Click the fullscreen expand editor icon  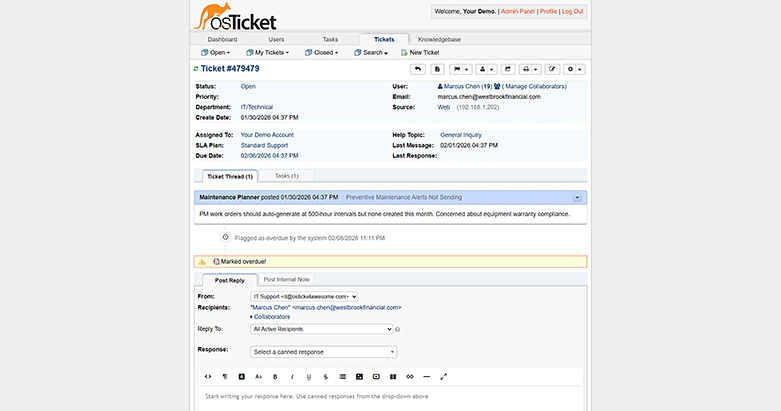[x=443, y=377]
